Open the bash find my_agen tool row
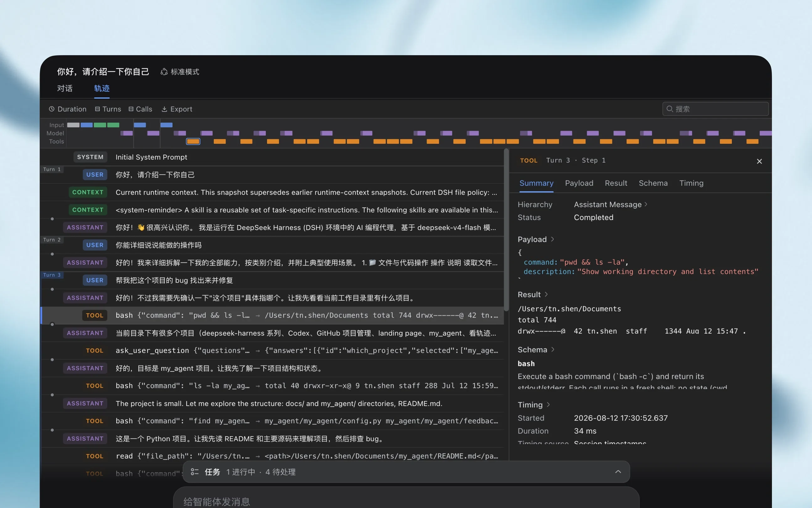The height and width of the screenshot is (508, 812). (272, 421)
